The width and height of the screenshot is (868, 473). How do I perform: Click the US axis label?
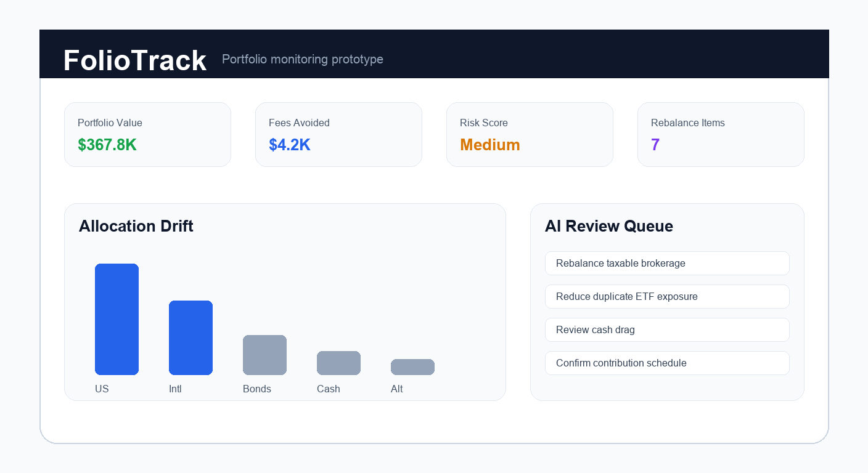102,389
